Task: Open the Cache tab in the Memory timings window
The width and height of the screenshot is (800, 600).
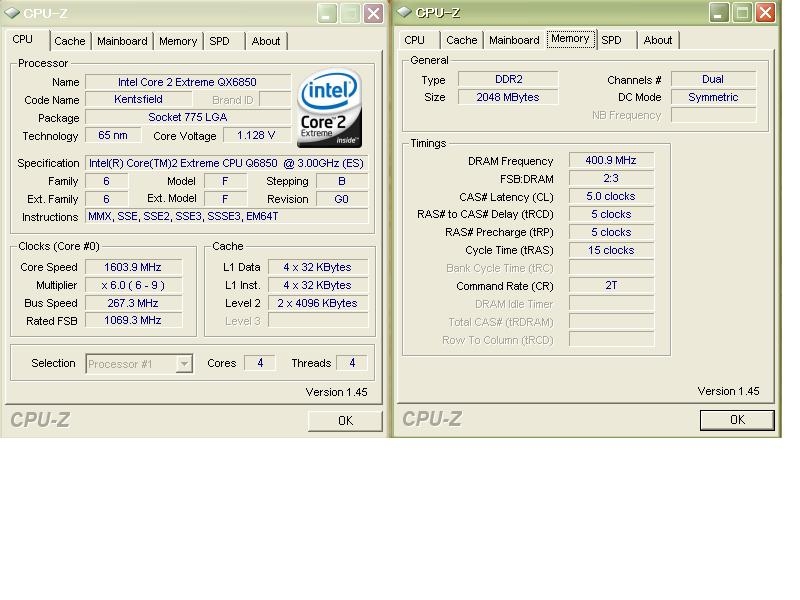Action: tap(462, 40)
